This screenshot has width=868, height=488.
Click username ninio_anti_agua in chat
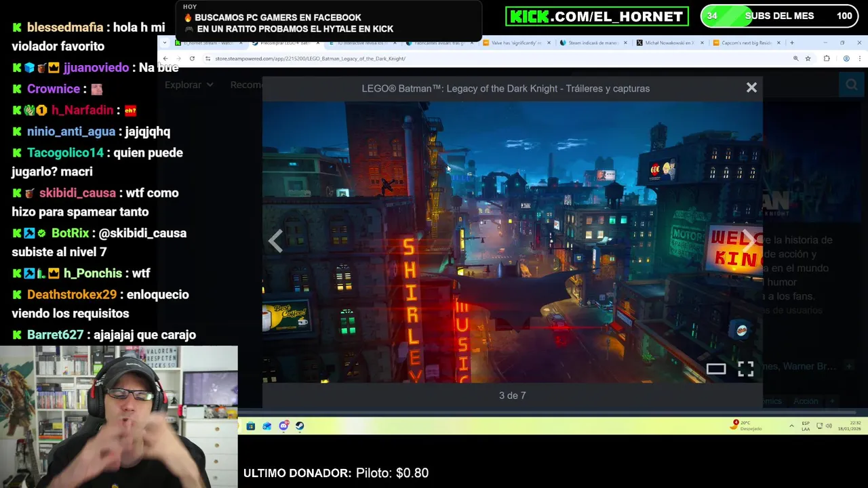71,131
